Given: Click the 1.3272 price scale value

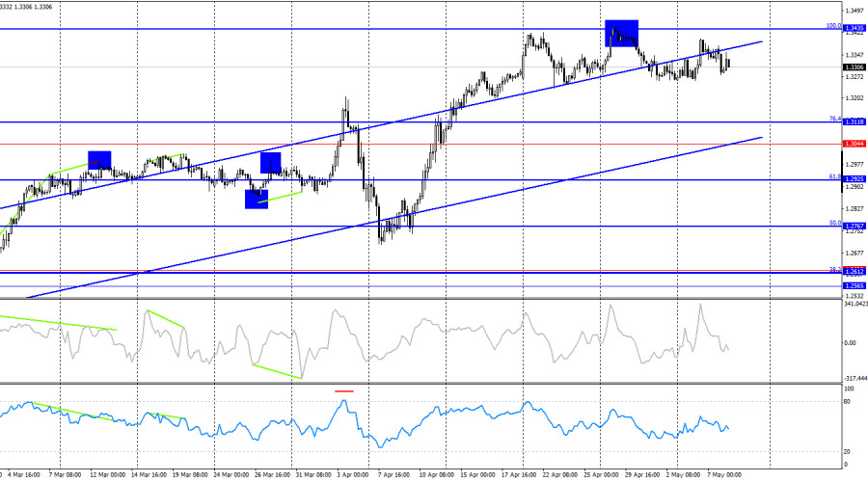Looking at the screenshot, I should tap(854, 76).
